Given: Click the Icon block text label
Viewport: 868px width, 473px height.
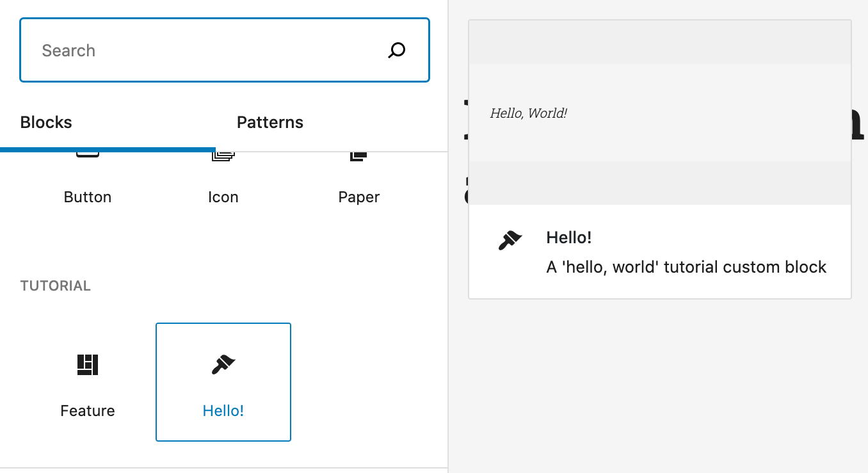Looking at the screenshot, I should click(x=223, y=197).
